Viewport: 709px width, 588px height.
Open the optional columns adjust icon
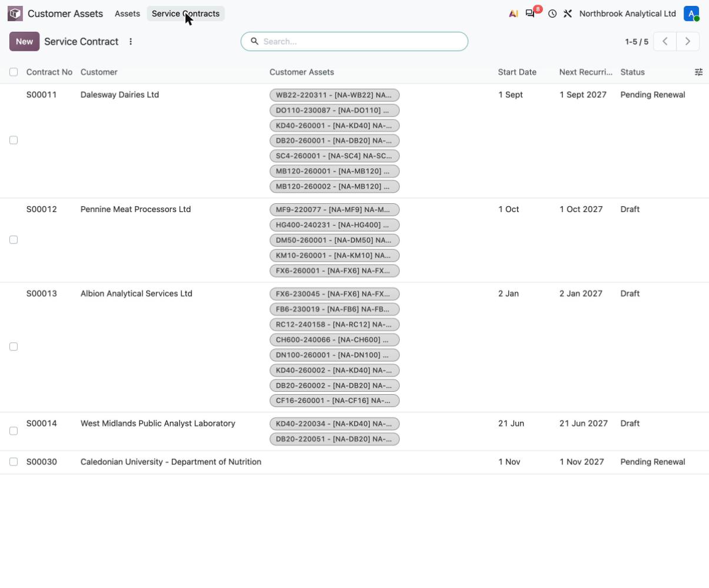click(x=698, y=72)
